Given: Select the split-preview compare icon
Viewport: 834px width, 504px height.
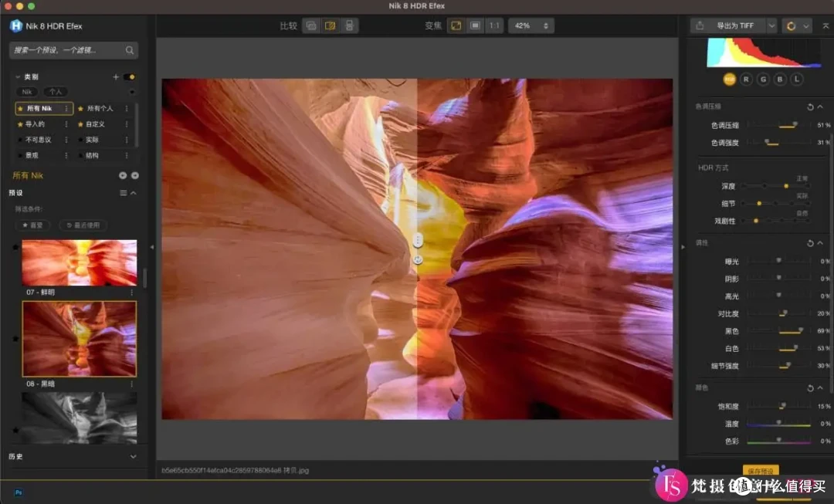Looking at the screenshot, I should (x=331, y=25).
